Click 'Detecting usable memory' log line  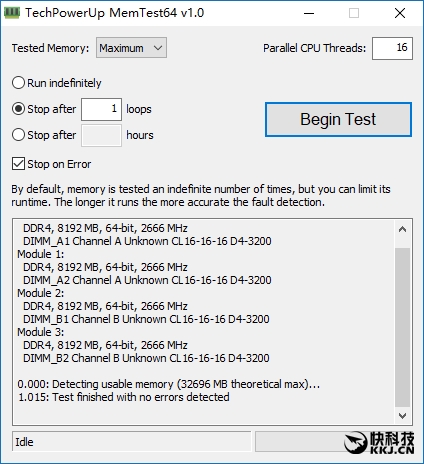point(169,384)
